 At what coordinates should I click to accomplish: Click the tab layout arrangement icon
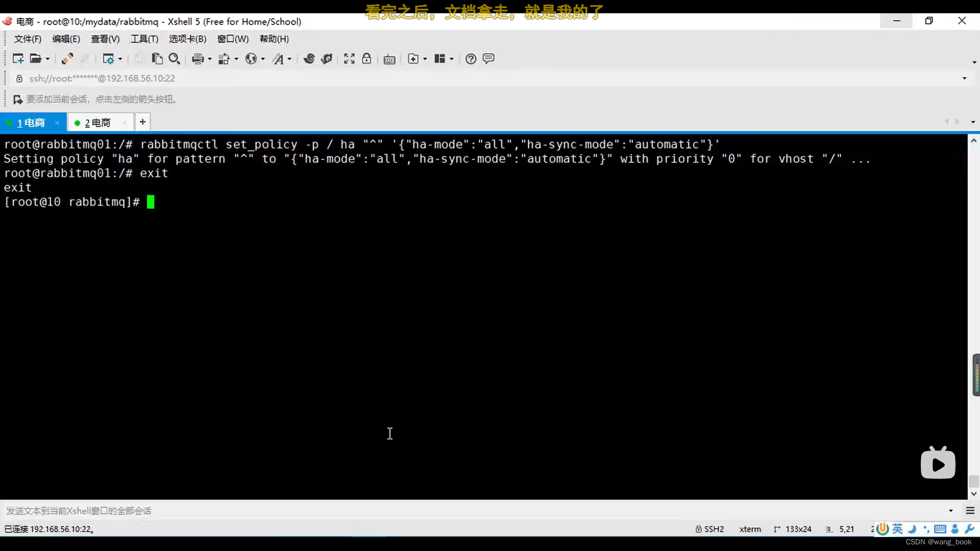(x=440, y=59)
